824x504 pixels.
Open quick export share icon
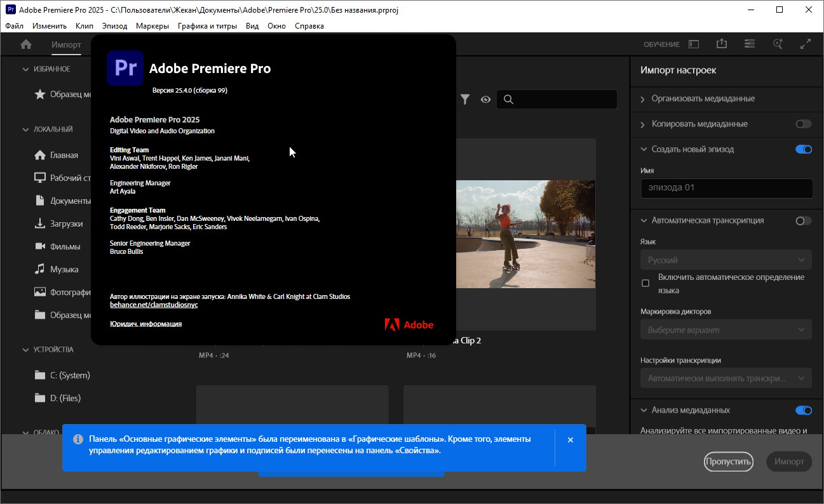pos(721,44)
